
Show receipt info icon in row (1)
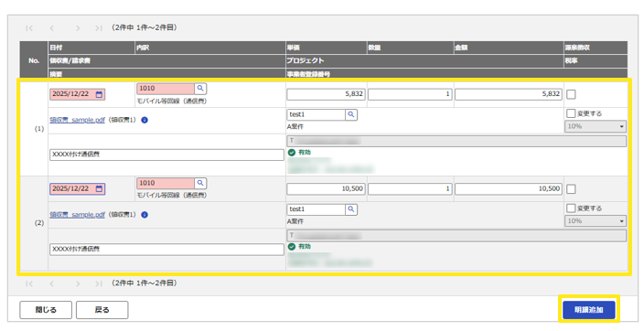(145, 121)
